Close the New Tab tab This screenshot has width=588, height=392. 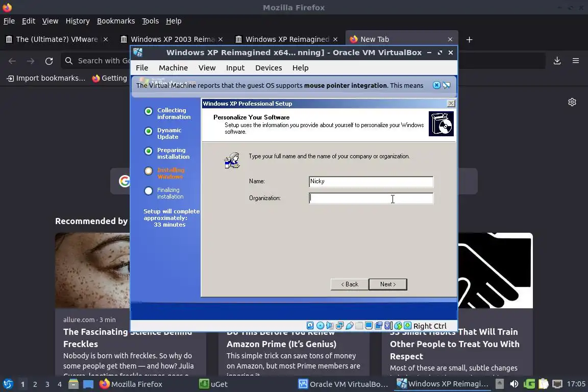450,39
